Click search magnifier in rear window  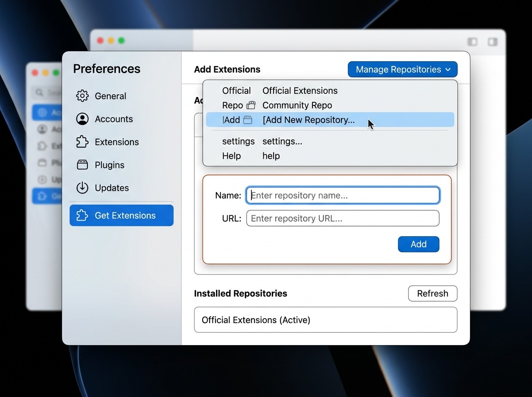pyautogui.click(x=39, y=92)
